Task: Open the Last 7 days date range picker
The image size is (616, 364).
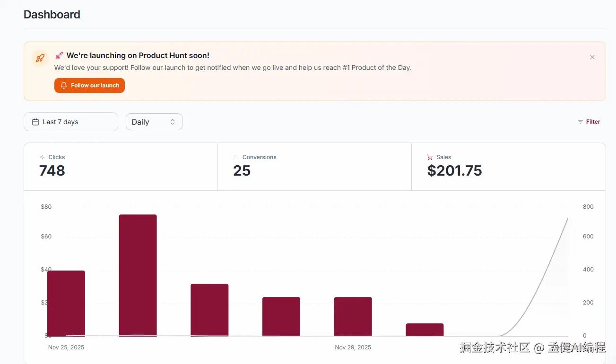Action: (x=71, y=122)
